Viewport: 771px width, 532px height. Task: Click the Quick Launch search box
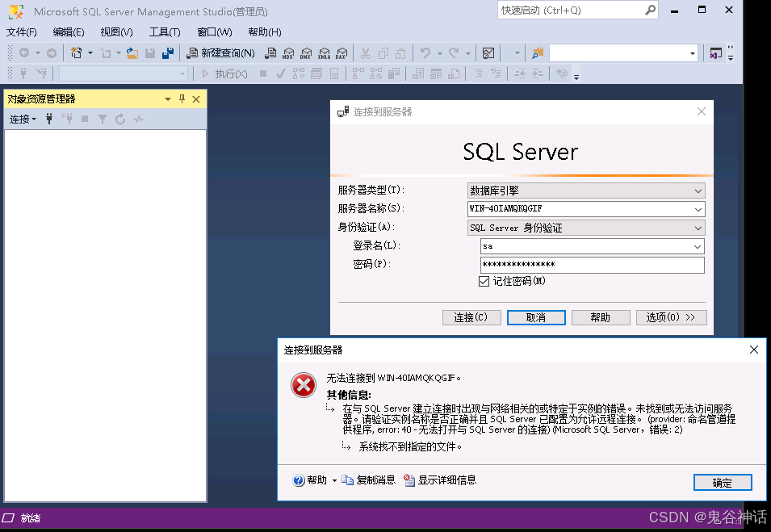coord(577,10)
